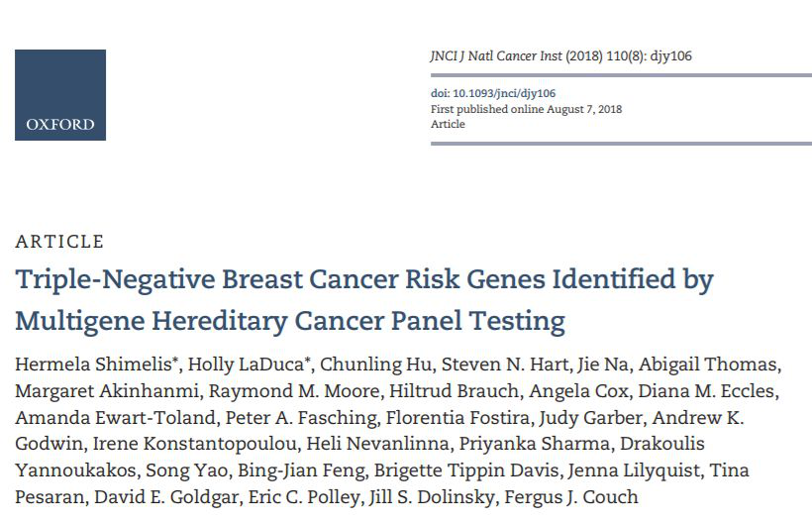The height and width of the screenshot is (522, 812).
Task: Click author Eric C. Polley
Action: (303, 497)
